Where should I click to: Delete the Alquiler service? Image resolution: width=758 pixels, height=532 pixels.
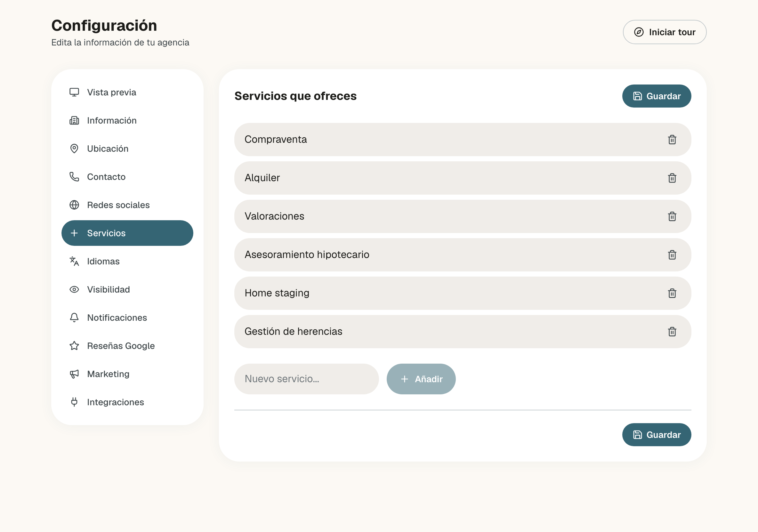point(672,178)
